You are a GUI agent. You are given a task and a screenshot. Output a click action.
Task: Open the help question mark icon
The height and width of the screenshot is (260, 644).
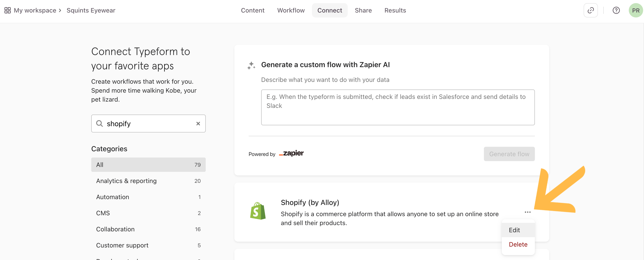[x=616, y=10]
